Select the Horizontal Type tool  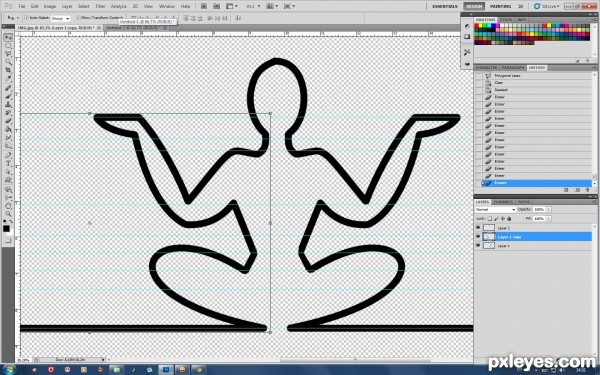click(8, 164)
